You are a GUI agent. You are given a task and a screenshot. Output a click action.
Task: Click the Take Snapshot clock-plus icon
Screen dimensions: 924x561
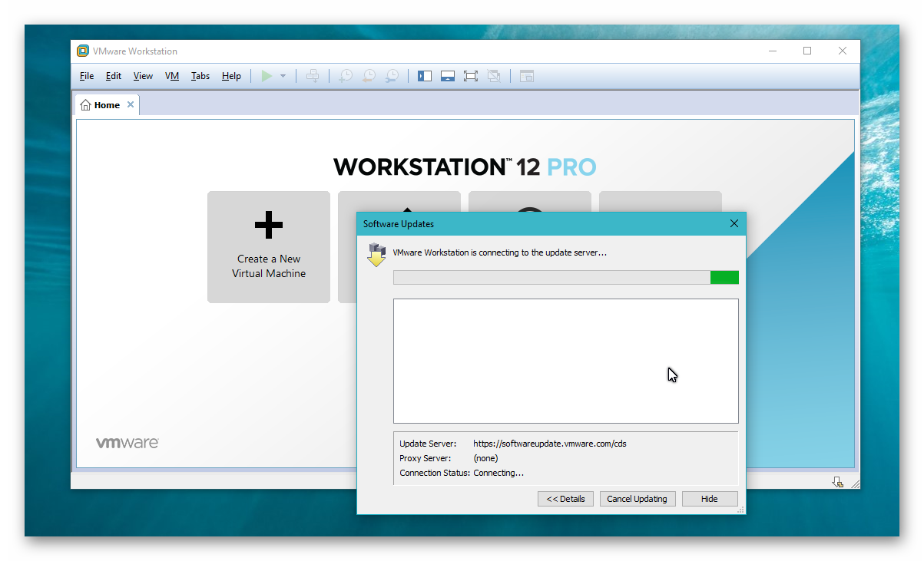click(346, 76)
